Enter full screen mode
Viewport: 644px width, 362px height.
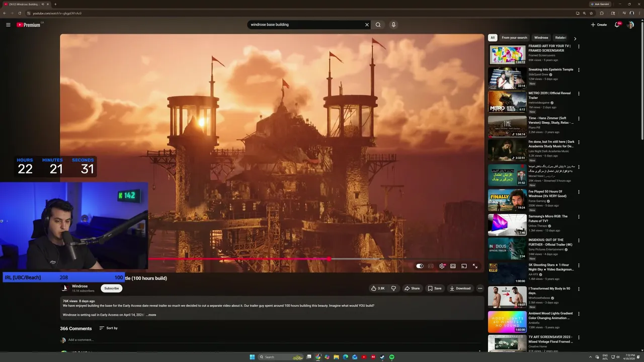click(x=475, y=266)
